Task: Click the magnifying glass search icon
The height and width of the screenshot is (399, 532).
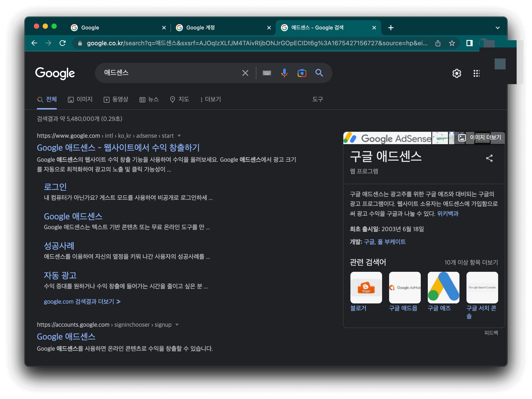Action: pyautogui.click(x=319, y=73)
